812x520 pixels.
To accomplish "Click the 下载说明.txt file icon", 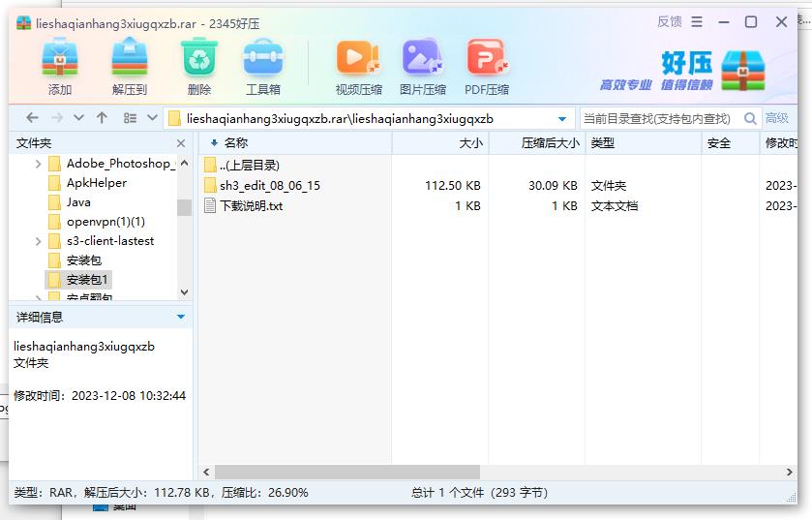I will 210,205.
